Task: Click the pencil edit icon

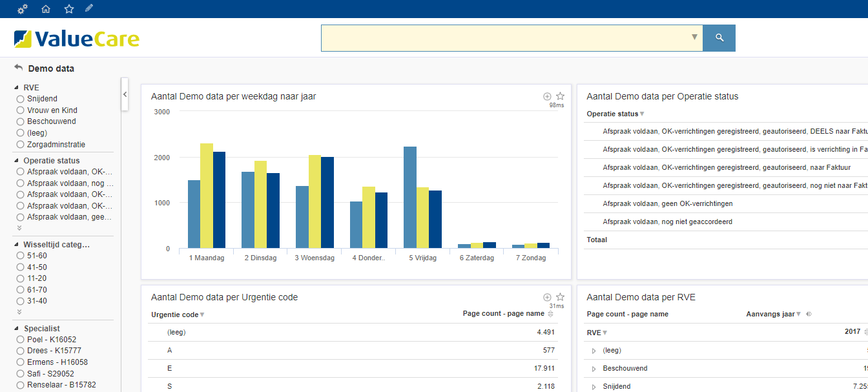Action: (x=89, y=8)
